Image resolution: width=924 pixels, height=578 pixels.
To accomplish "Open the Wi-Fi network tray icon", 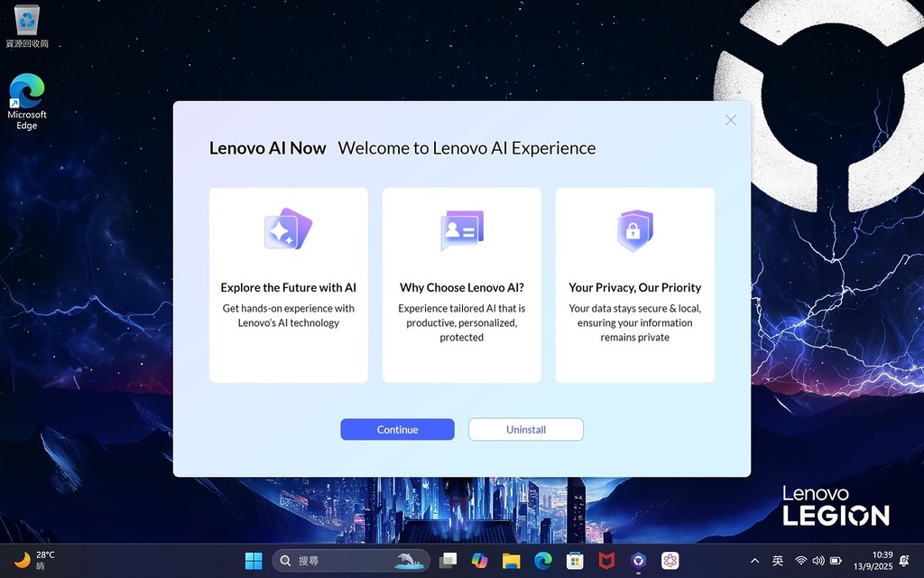I will pyautogui.click(x=801, y=561).
